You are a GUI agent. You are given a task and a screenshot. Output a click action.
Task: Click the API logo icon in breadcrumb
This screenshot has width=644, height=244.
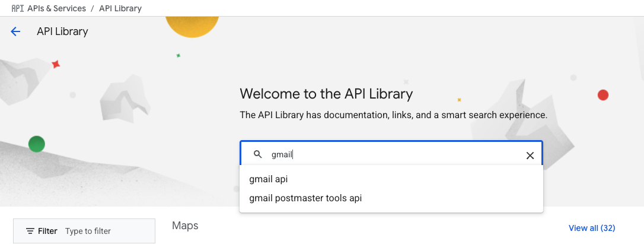[x=17, y=8]
